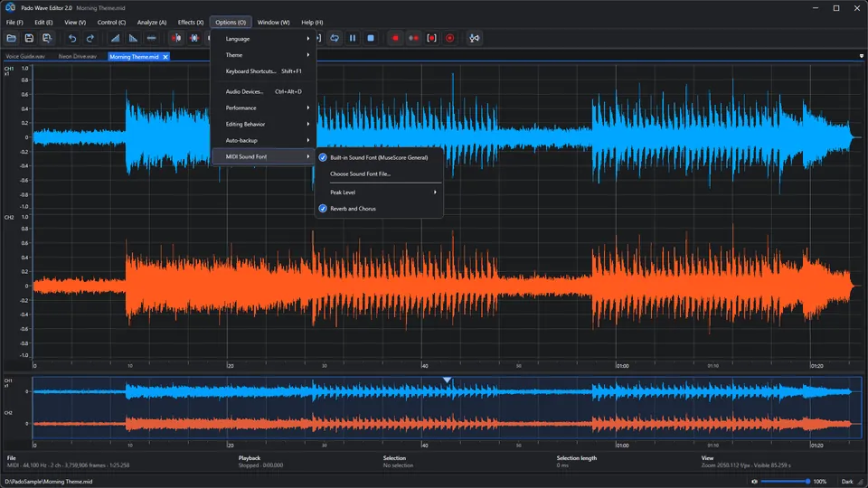This screenshot has width=868, height=488.
Task: Expand the Auto-backup submenu
Action: pyautogui.click(x=263, y=141)
